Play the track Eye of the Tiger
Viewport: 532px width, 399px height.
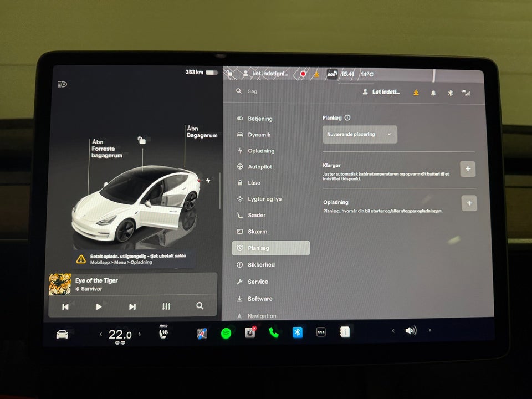coord(99,306)
